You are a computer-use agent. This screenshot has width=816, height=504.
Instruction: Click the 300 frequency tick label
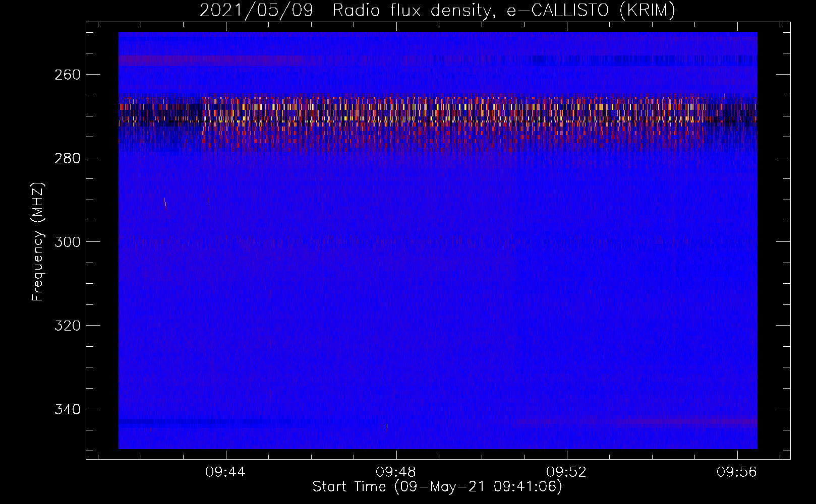click(68, 242)
